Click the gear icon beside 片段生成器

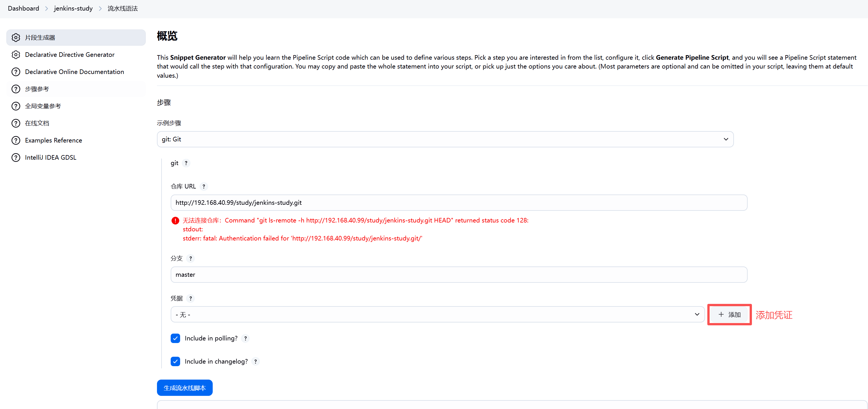pyautogui.click(x=16, y=37)
